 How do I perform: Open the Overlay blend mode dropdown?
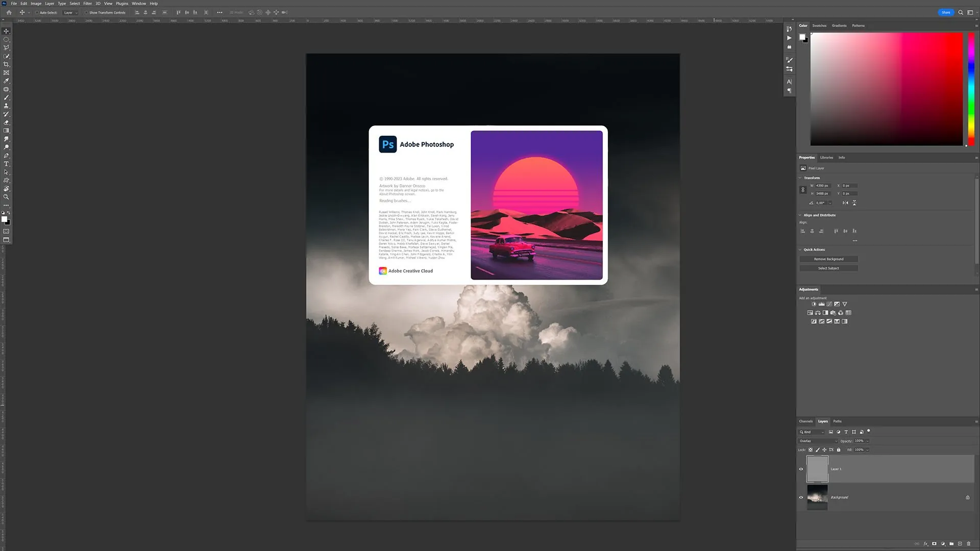pos(817,441)
